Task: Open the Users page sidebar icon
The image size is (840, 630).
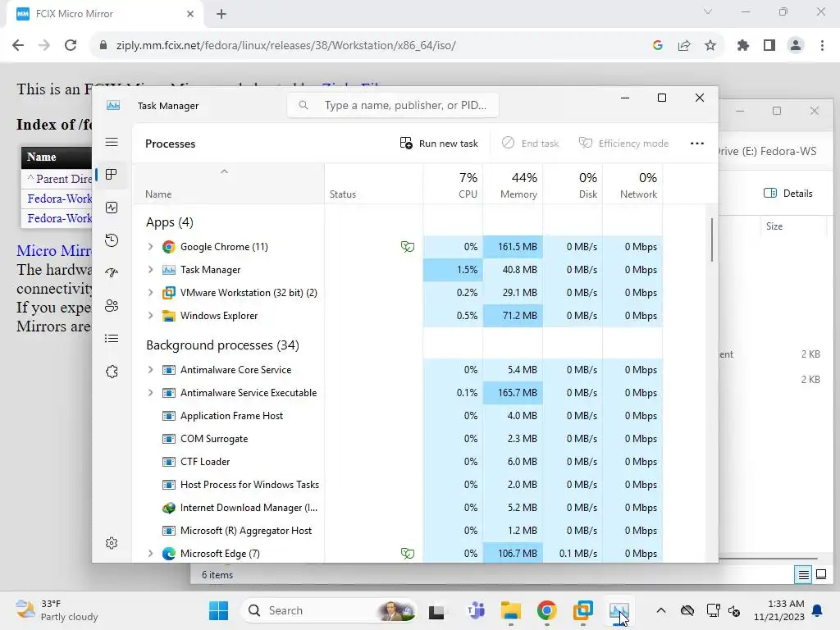Action: tap(112, 306)
